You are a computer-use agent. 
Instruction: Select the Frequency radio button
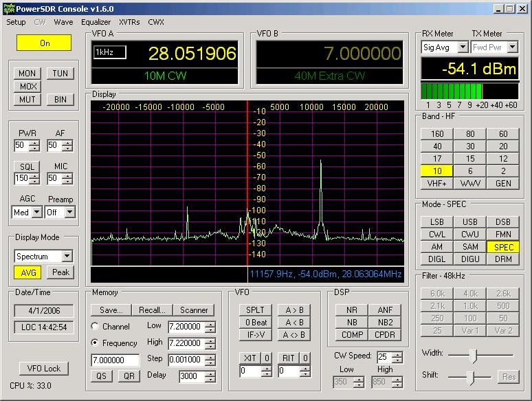(x=95, y=343)
